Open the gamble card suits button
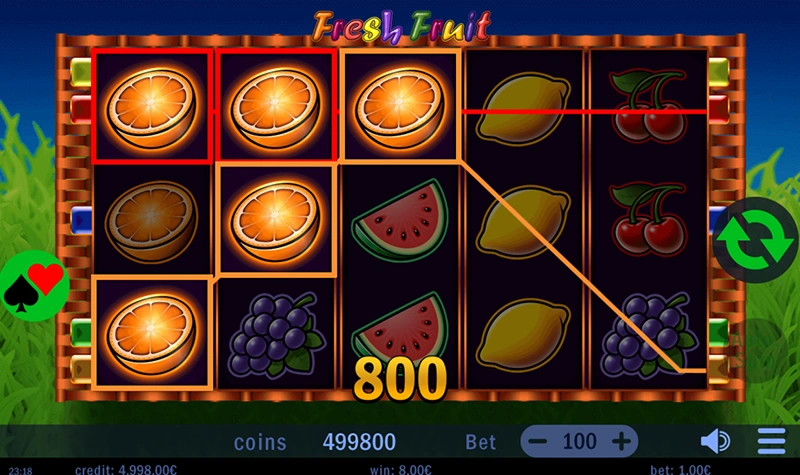Screen dimensions: 800x475 (x=35, y=286)
